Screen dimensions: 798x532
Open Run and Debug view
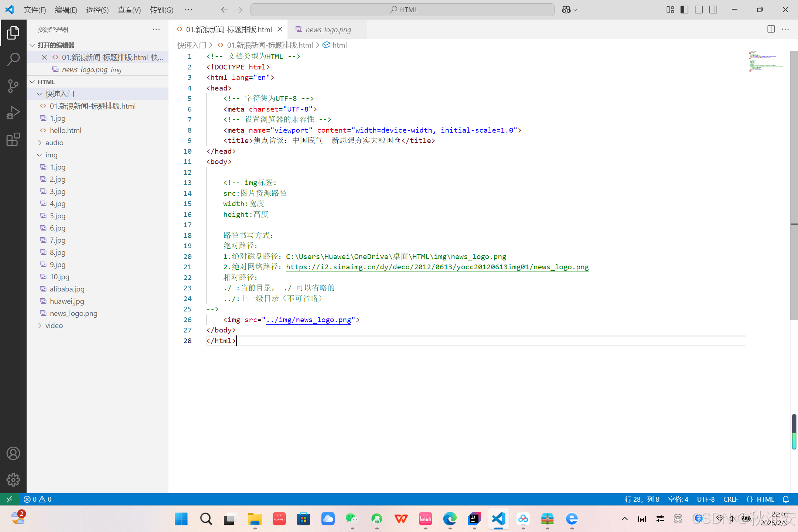[x=13, y=113]
